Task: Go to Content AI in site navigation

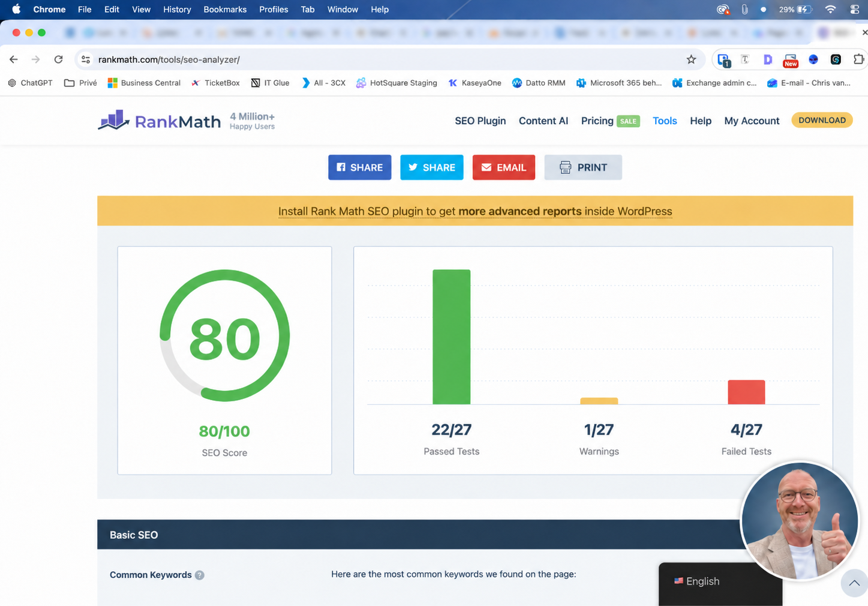Action: click(x=543, y=121)
